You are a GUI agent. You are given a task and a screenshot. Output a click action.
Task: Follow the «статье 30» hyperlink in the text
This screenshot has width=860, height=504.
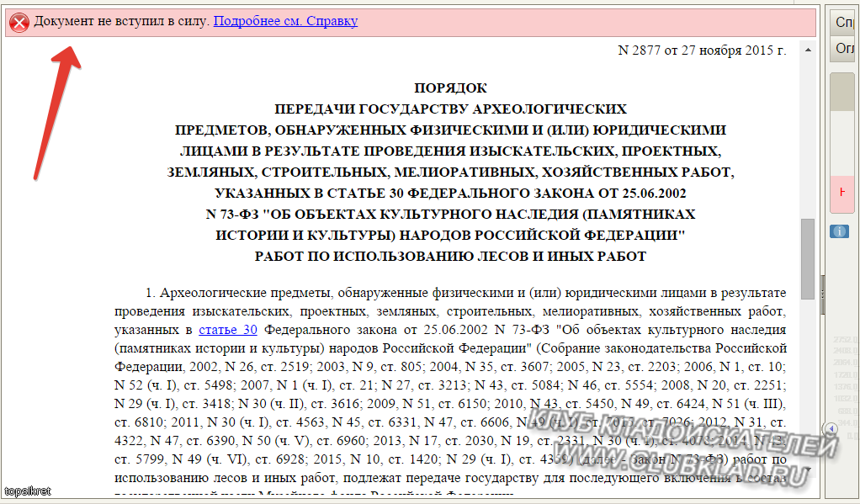pyautogui.click(x=227, y=329)
